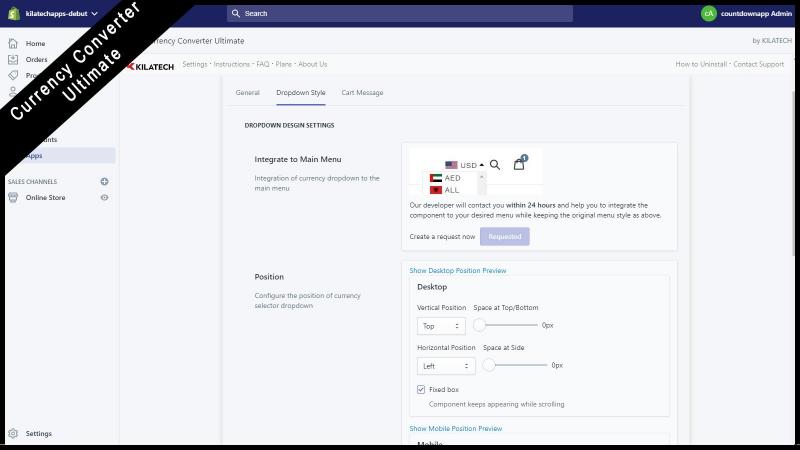The image size is (800, 450).
Task: Switch to the Dropdown Style tab
Action: [x=301, y=93]
